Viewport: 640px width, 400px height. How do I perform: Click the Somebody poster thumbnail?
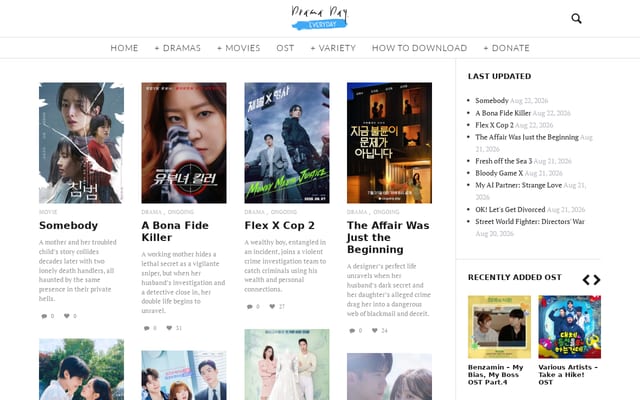[81, 143]
